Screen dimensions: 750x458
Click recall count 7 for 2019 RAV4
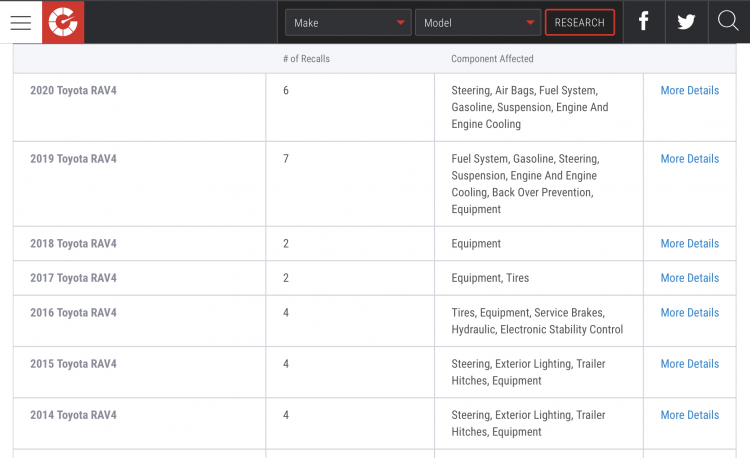click(x=286, y=159)
